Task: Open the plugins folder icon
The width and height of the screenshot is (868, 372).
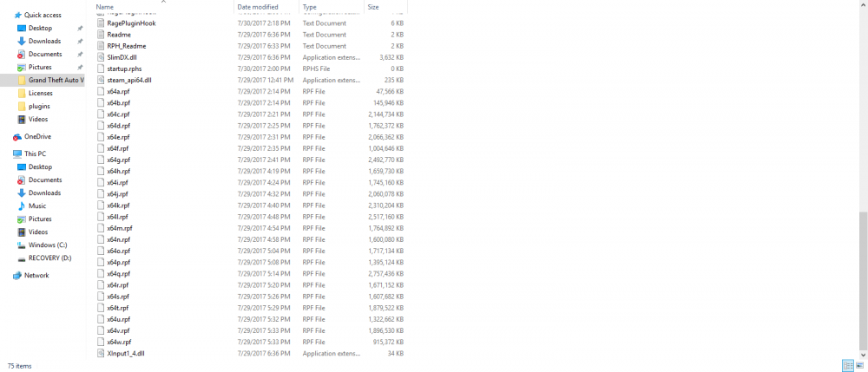Action: coord(22,106)
